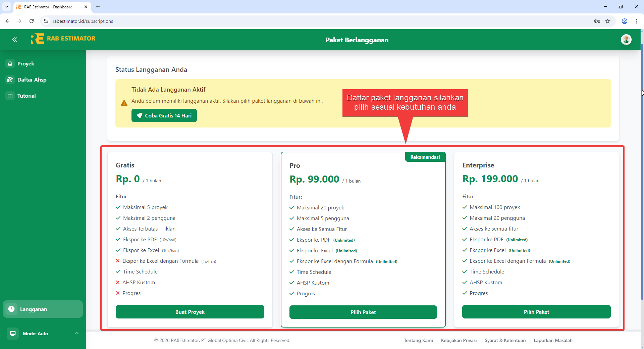Open the Laporkan Masalah link
Screen dimensions: 644x349
[553, 340]
